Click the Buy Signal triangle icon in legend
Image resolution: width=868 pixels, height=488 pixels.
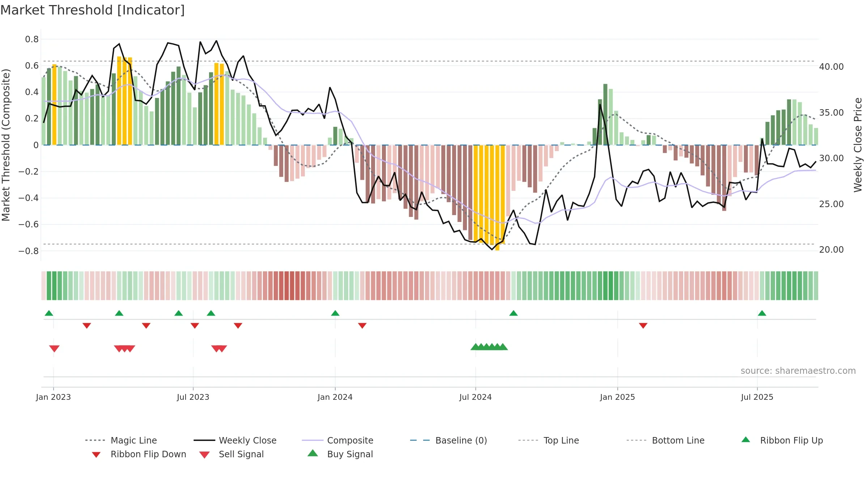click(313, 453)
